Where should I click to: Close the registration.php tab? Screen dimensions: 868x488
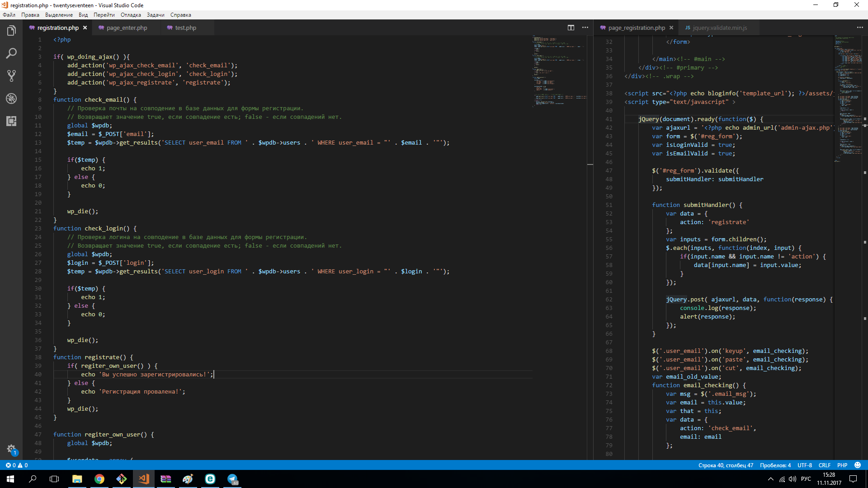pos(85,28)
